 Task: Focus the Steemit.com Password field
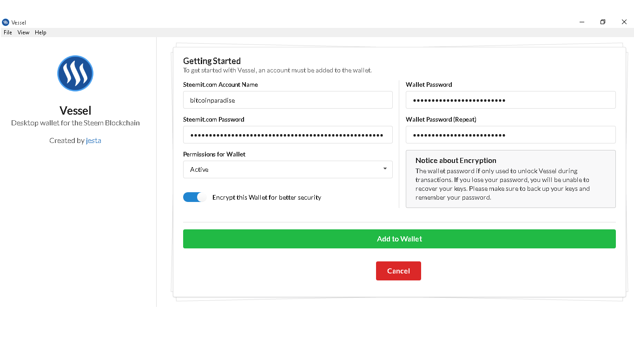(x=288, y=135)
